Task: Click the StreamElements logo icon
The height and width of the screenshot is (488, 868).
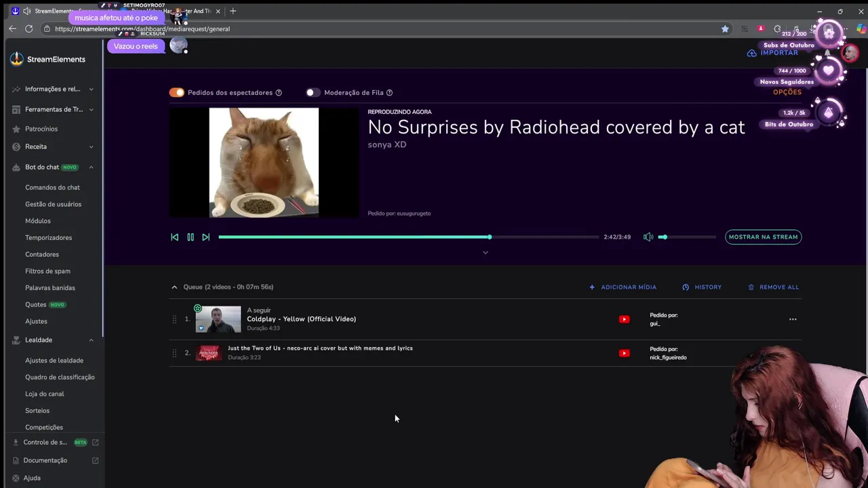Action: click(x=16, y=59)
